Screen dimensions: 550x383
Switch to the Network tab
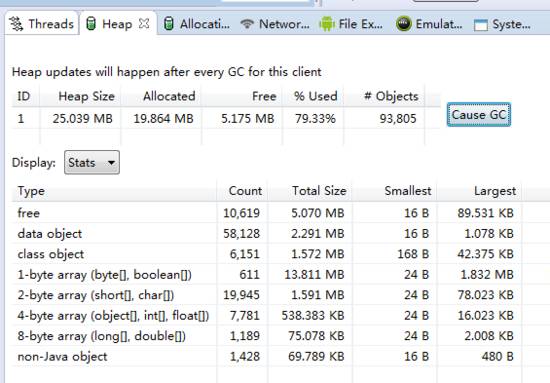click(275, 24)
